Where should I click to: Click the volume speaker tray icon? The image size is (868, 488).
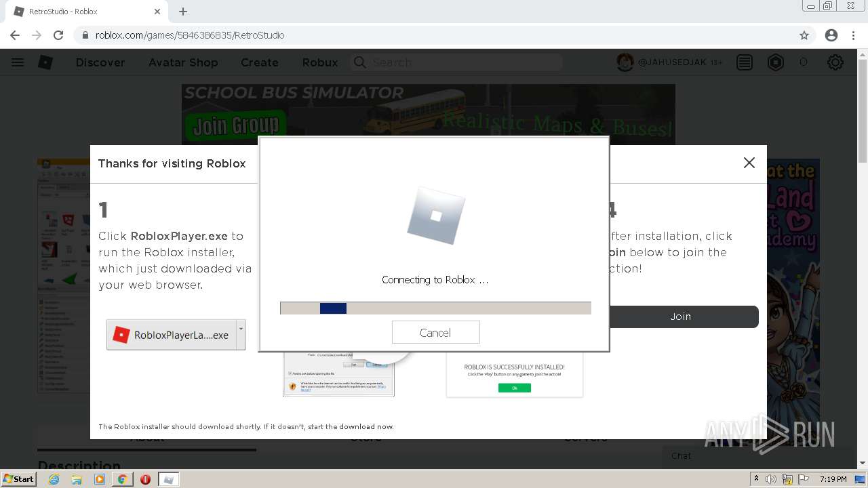(771, 479)
